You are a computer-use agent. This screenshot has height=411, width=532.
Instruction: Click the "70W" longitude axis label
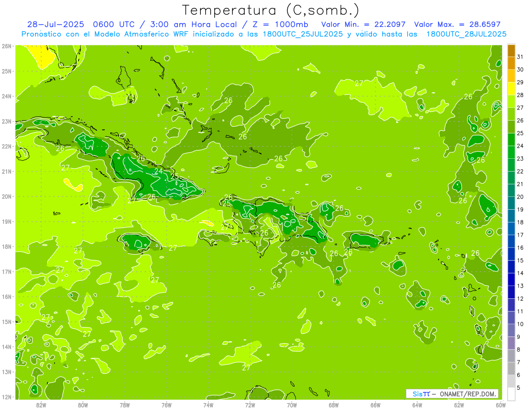coord(292,404)
